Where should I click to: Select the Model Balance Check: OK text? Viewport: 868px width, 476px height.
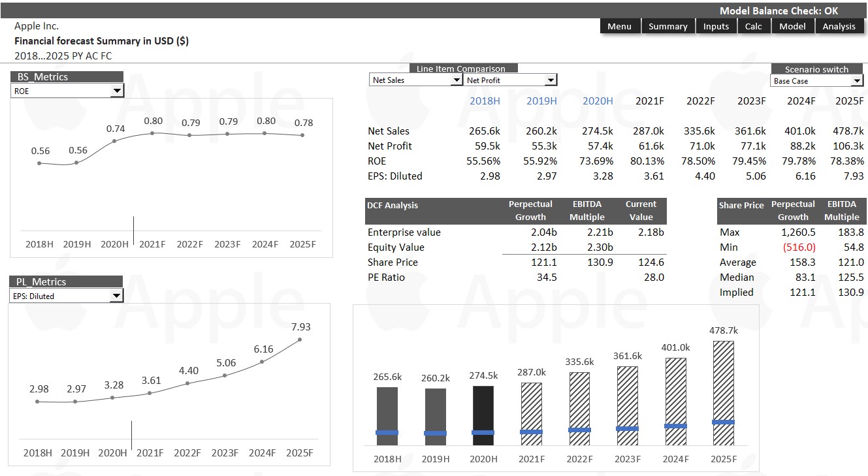779,10
